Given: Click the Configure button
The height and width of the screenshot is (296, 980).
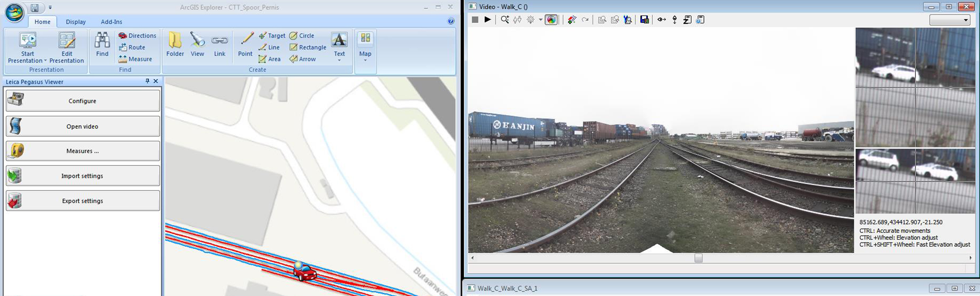Looking at the screenshot, I should [83, 101].
